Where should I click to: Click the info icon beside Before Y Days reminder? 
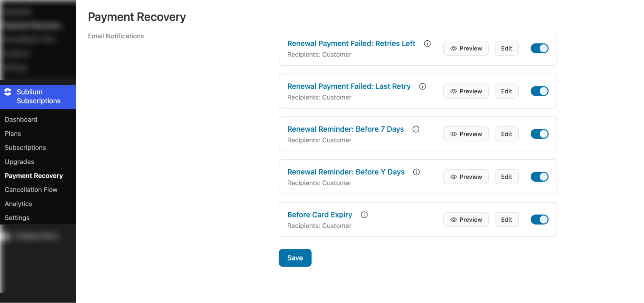(x=416, y=172)
